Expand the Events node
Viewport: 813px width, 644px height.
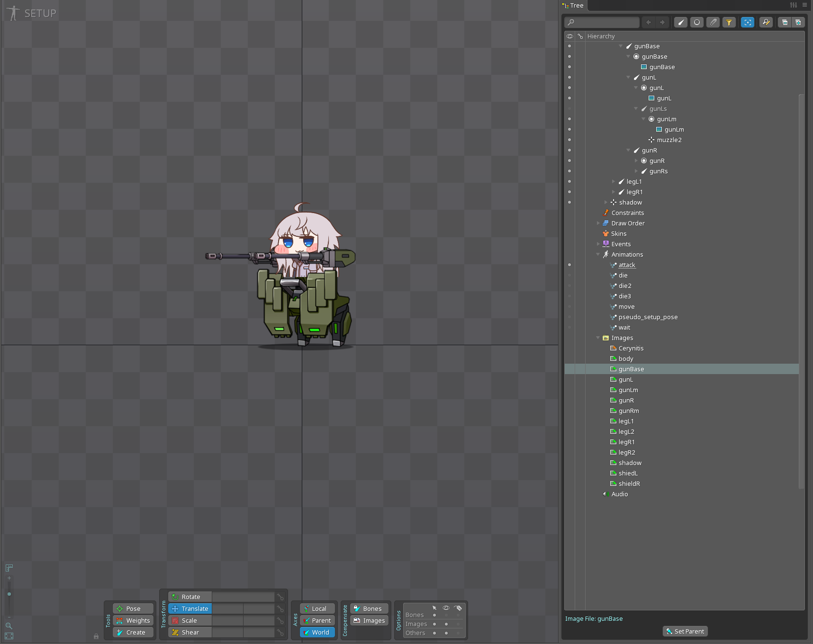click(598, 244)
